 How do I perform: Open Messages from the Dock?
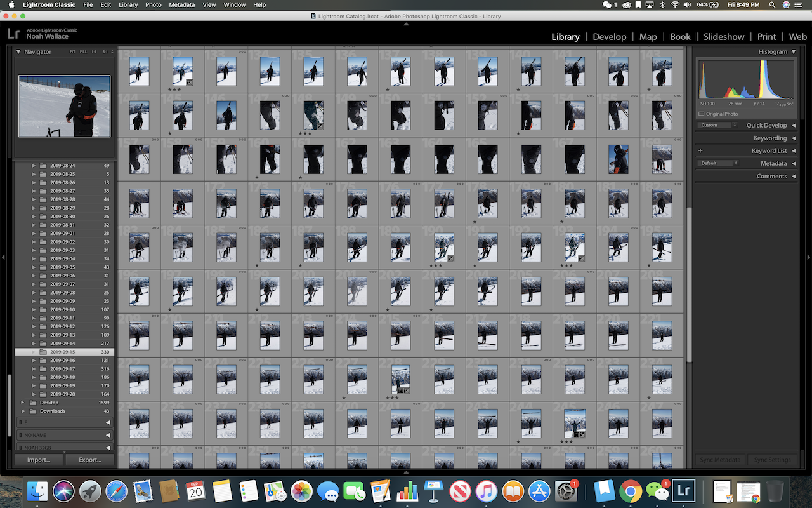328,491
